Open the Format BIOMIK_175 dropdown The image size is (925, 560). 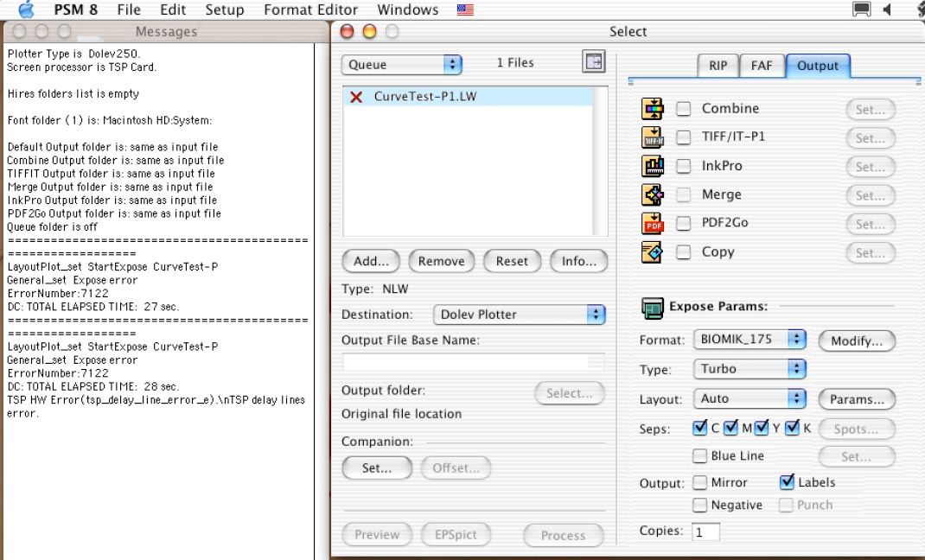coord(750,340)
